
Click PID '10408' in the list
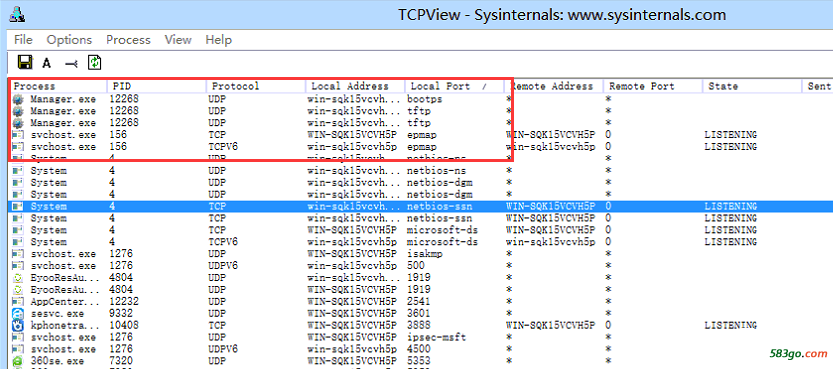(124, 325)
